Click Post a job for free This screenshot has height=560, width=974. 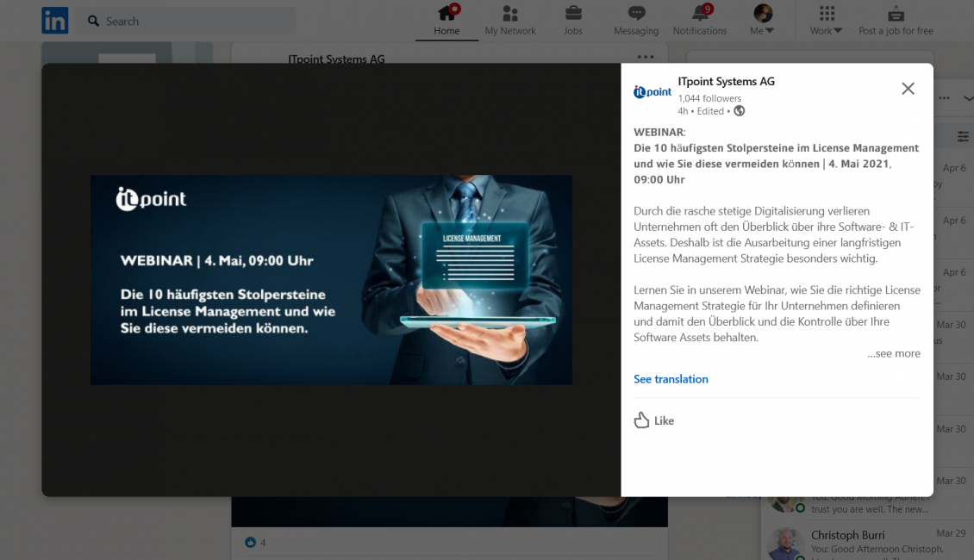[896, 21]
